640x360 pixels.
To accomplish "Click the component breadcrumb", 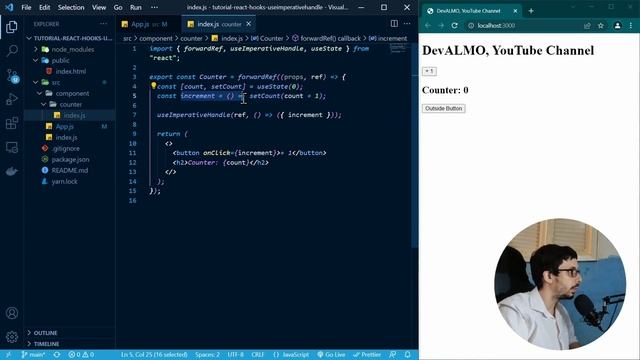I will tap(156, 38).
